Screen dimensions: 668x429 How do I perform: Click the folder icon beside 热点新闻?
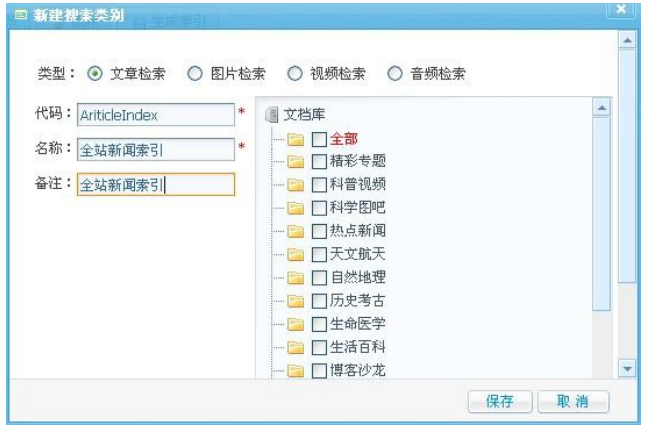tap(295, 231)
